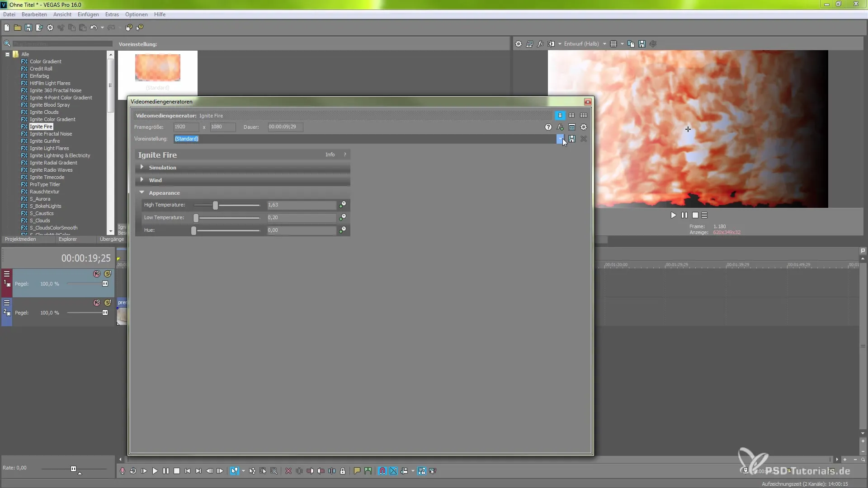The height and width of the screenshot is (488, 868).
Task: Open the split screen view dropdown arrow
Action: click(x=560, y=44)
